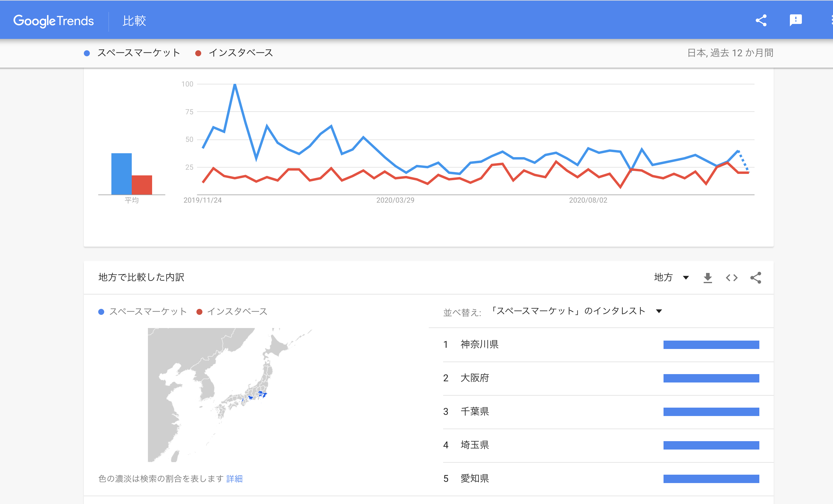Select 神奈川県 in the ranking list
The image size is (833, 504).
tap(479, 344)
